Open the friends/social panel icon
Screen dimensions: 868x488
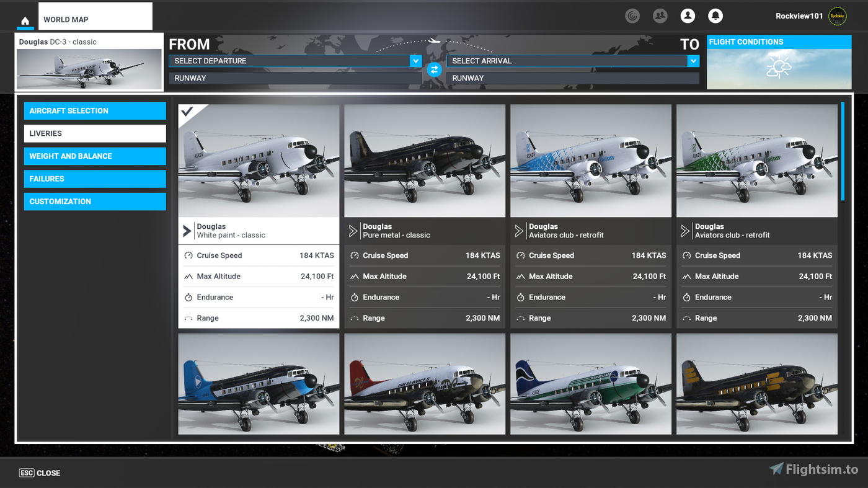[660, 16]
